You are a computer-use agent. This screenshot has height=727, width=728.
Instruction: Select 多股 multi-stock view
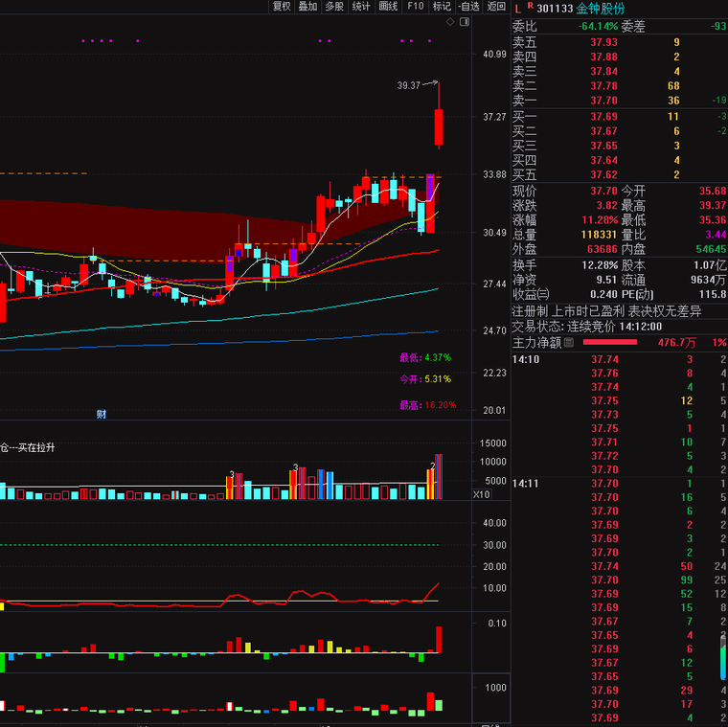[x=334, y=7]
